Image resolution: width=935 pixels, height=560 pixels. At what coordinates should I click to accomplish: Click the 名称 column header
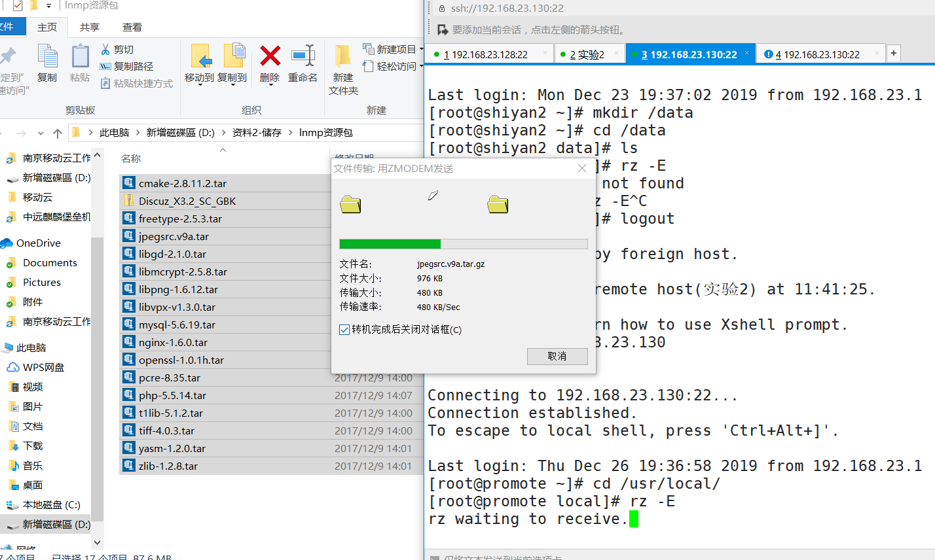click(131, 158)
